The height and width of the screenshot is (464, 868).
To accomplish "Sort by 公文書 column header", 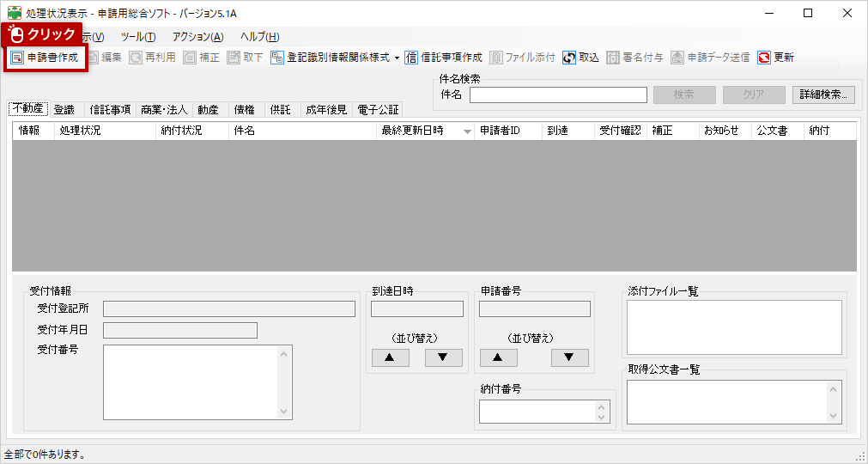I will pyautogui.click(x=778, y=131).
